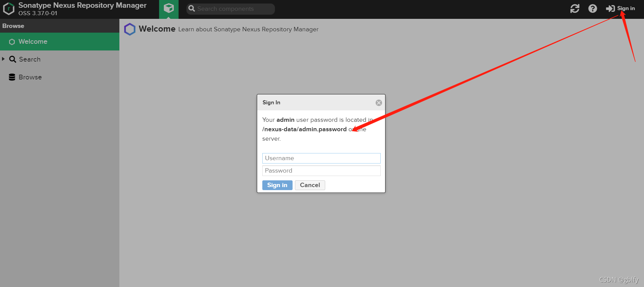Click the Sonatype Nexus logo icon
Screen dimensions: 644x287
click(9, 9)
